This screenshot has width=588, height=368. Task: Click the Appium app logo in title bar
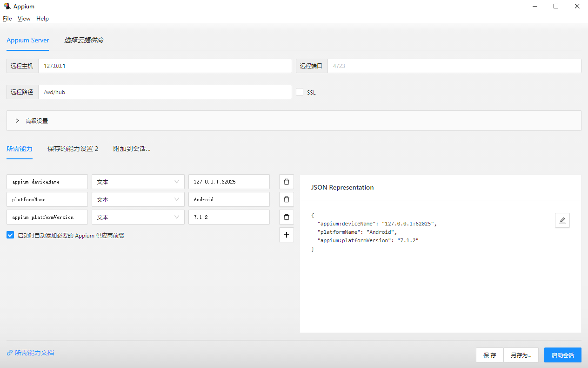pyautogui.click(x=7, y=6)
